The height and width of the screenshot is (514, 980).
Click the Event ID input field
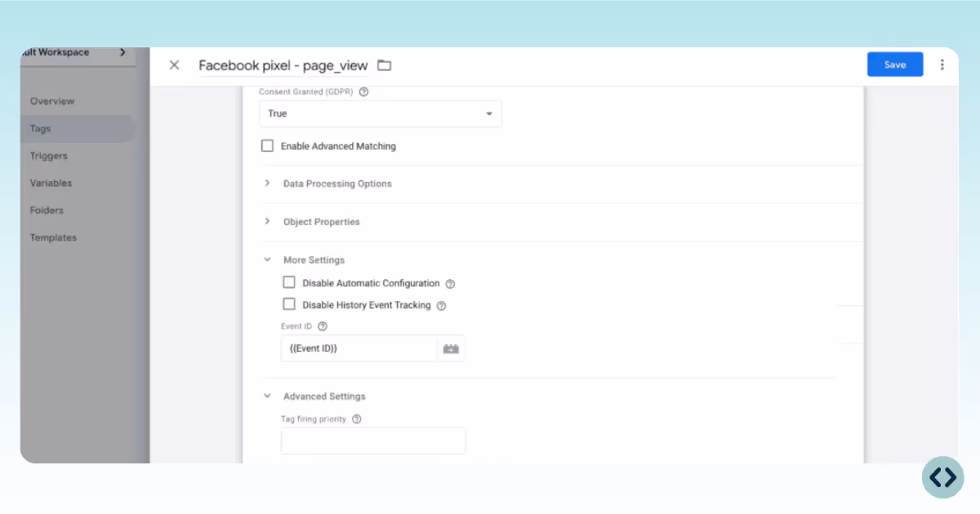359,348
